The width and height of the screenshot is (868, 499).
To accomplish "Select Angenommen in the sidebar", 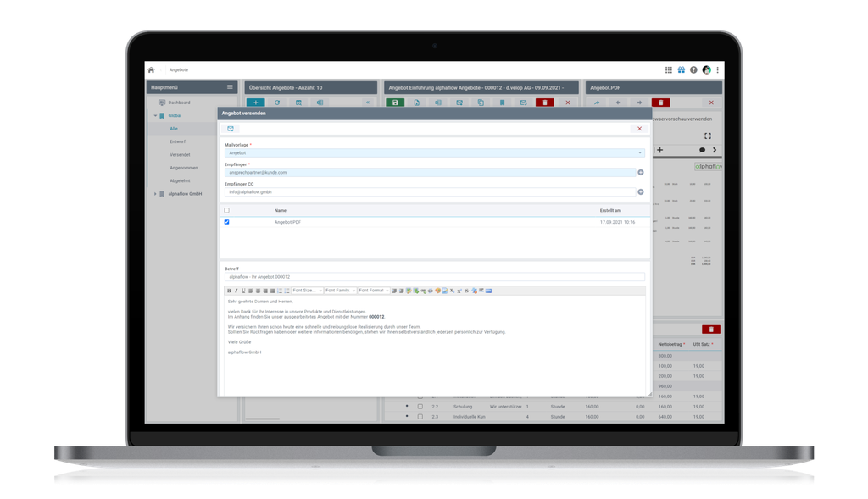I will 184,168.
